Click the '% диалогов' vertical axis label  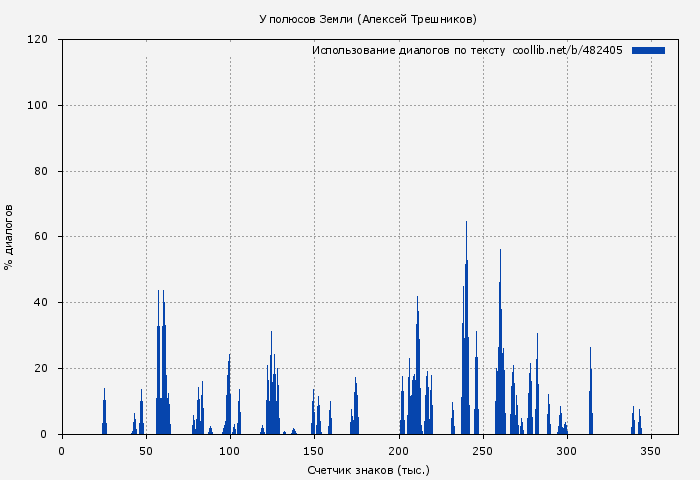pos(9,236)
